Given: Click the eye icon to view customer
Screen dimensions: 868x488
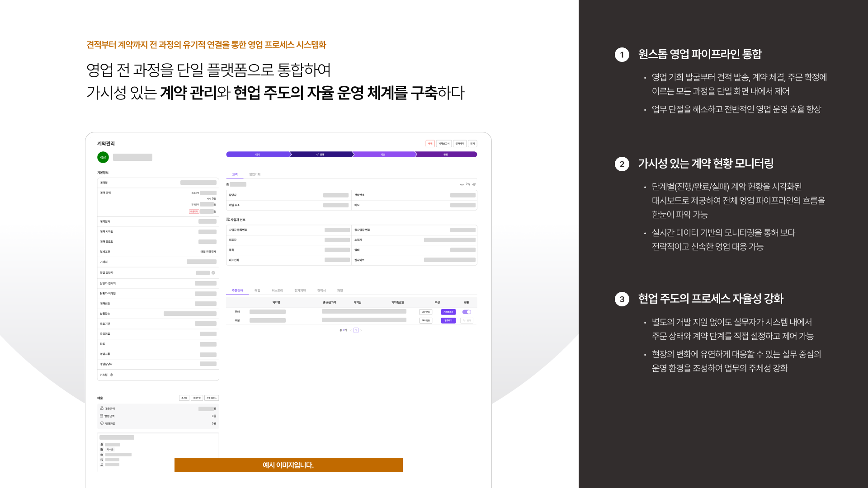Looking at the screenshot, I should pos(474,184).
